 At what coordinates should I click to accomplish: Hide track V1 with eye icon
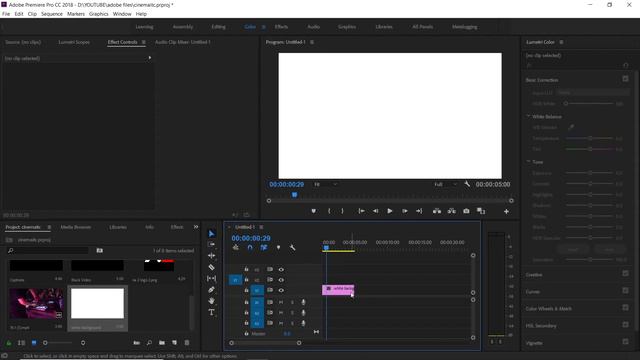tap(281, 290)
